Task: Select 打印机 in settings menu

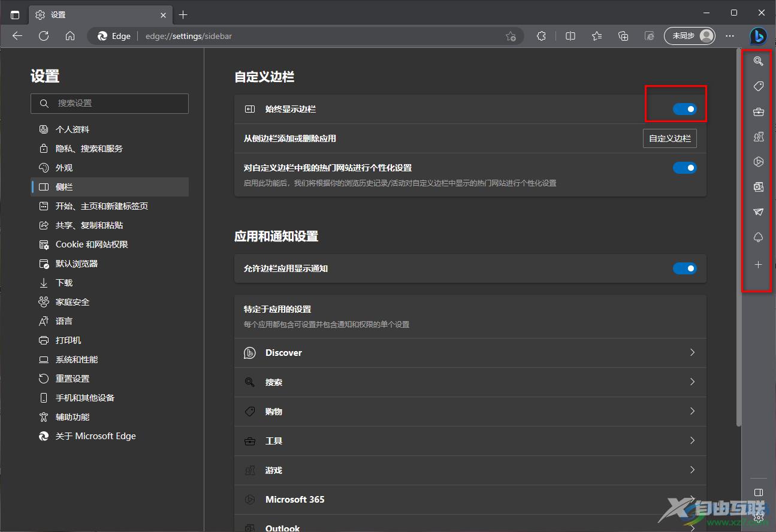Action: [110, 340]
